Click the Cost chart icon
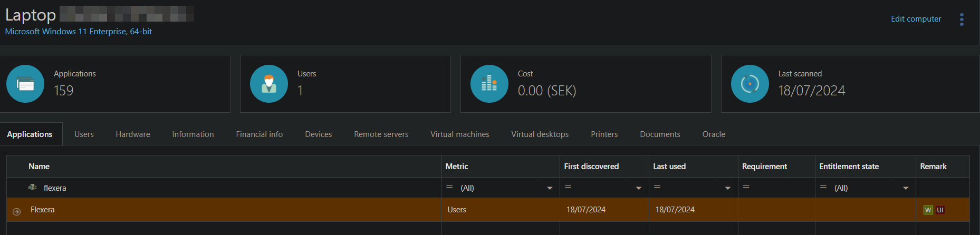The image size is (980, 235). (489, 84)
